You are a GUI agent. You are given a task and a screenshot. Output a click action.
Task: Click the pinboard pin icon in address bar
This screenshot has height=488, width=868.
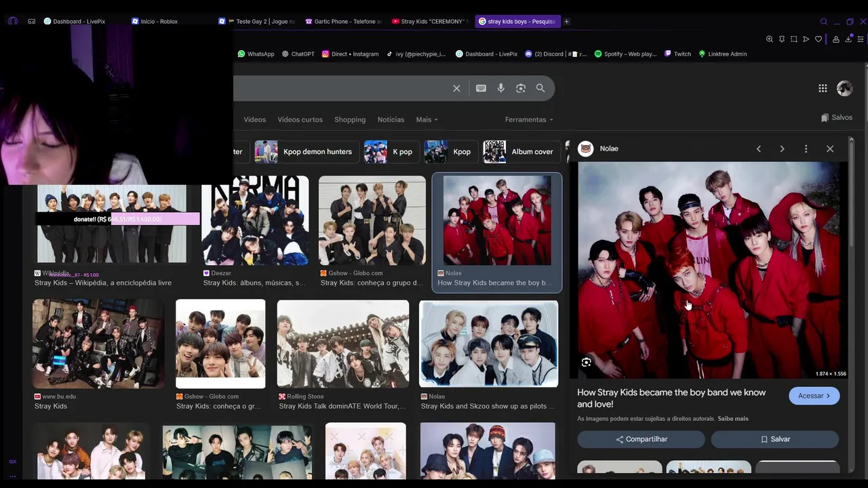click(782, 39)
